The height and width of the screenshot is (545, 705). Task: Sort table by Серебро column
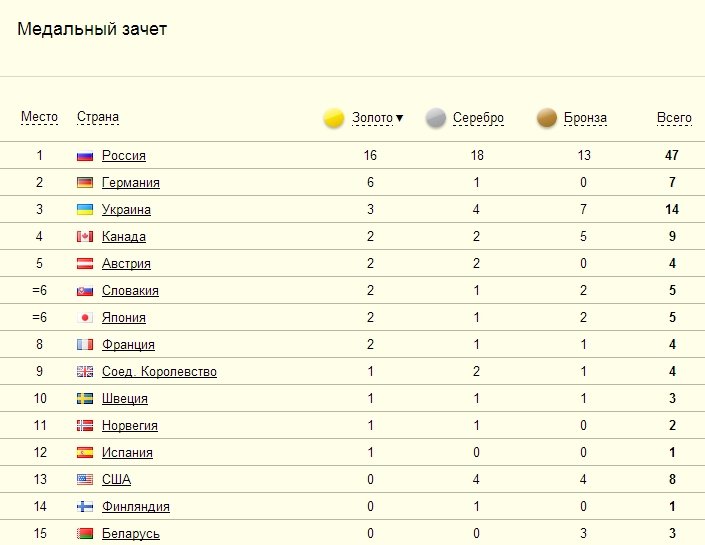click(x=478, y=118)
